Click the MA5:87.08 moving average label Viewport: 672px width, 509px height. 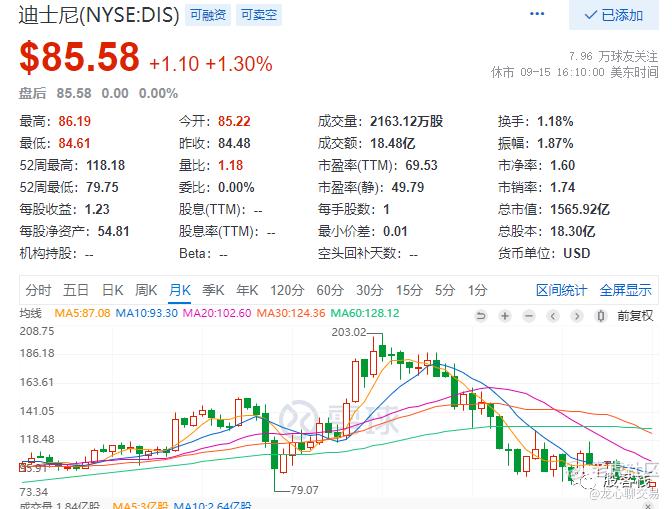pos(82,313)
